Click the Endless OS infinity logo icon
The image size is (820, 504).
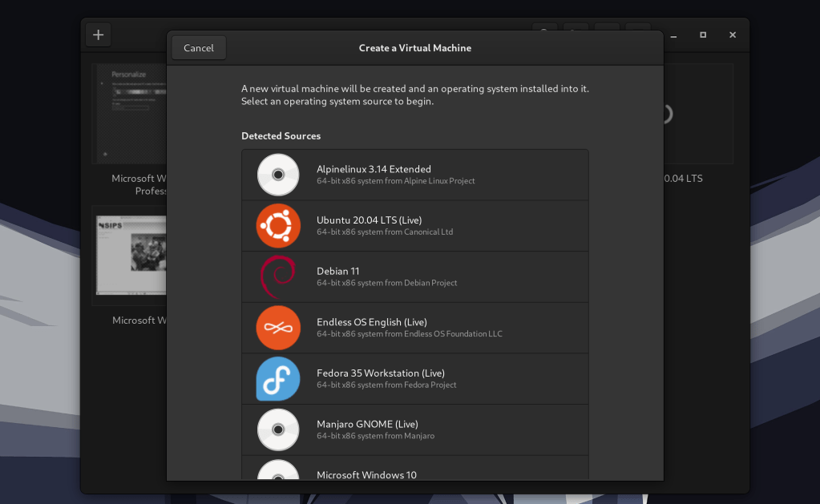point(278,328)
